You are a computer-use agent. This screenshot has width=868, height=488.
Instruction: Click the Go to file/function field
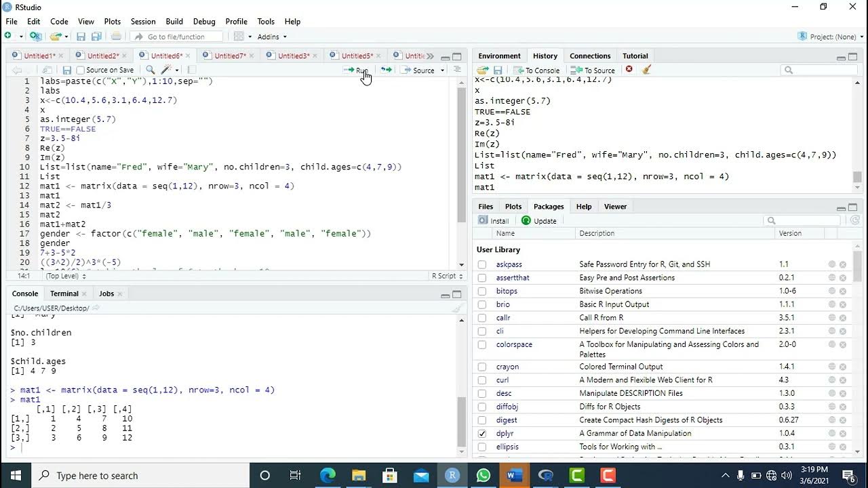pos(178,37)
